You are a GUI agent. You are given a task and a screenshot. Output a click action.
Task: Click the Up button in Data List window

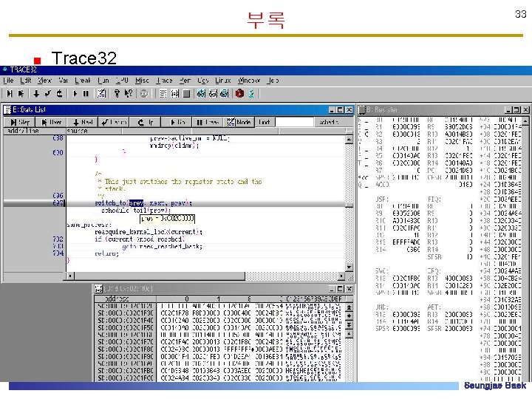145,122
